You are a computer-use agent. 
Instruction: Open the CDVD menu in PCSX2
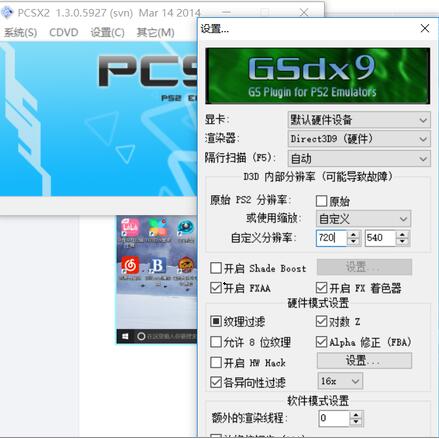point(64,32)
